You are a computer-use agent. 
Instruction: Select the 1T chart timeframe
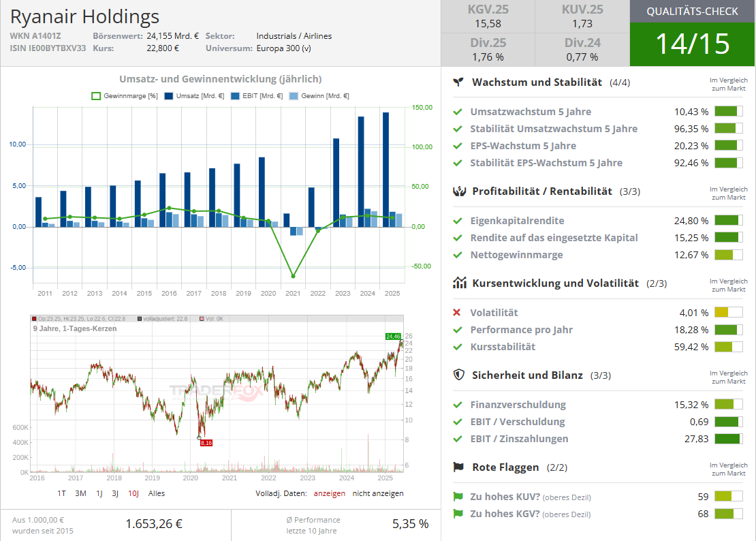pyautogui.click(x=61, y=493)
